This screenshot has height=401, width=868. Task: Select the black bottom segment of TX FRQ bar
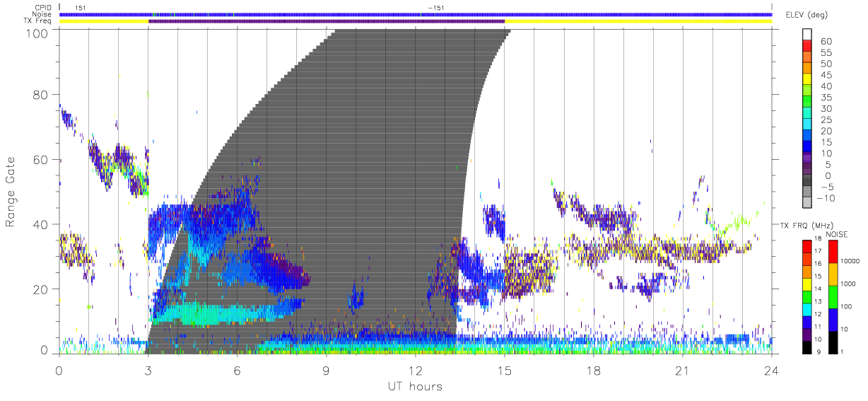(808, 346)
